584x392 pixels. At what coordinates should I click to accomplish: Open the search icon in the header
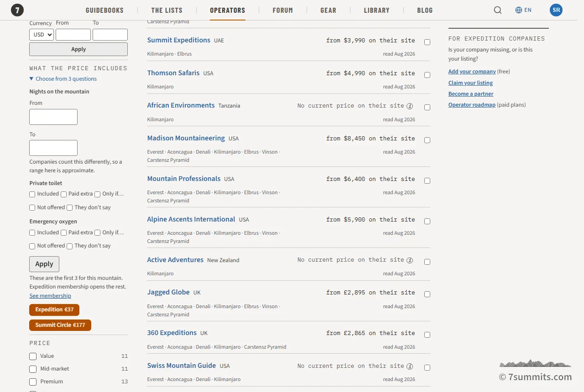point(498,10)
